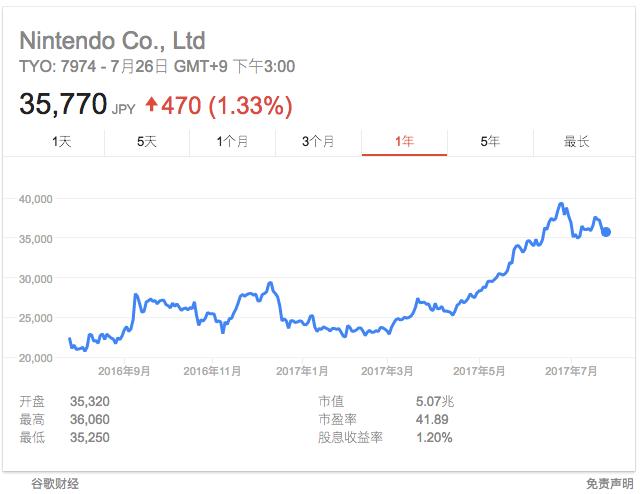
Task: Click the 2016年9月 axis label
Action: [126, 371]
